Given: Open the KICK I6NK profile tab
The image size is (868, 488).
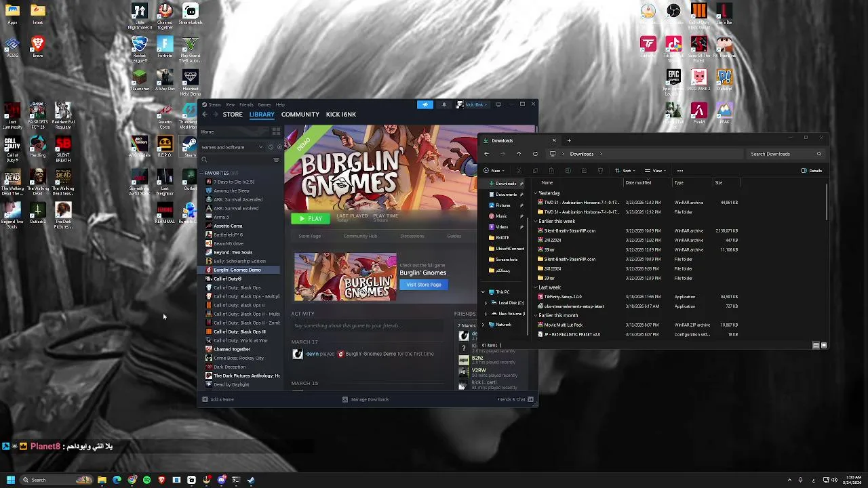Looking at the screenshot, I should pyautogui.click(x=340, y=114).
